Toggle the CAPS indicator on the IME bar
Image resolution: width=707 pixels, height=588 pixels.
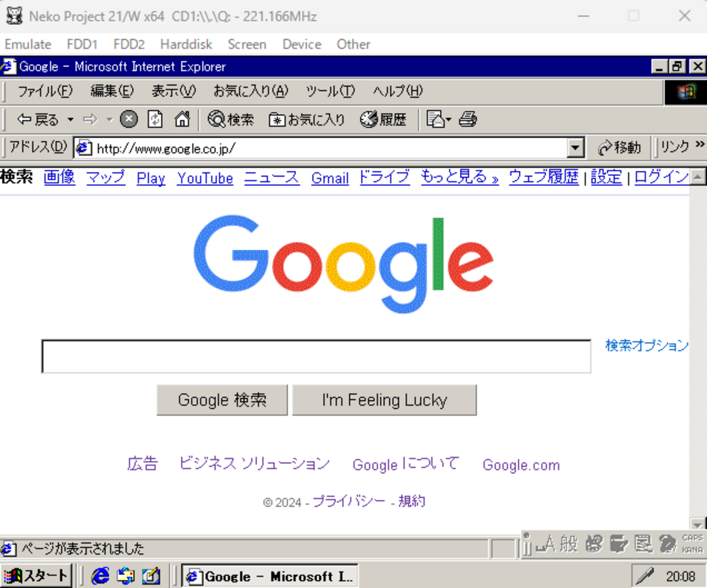point(692,537)
